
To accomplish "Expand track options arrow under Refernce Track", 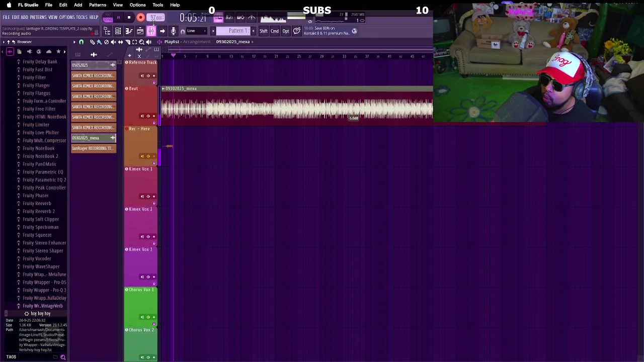I will click(154, 82).
